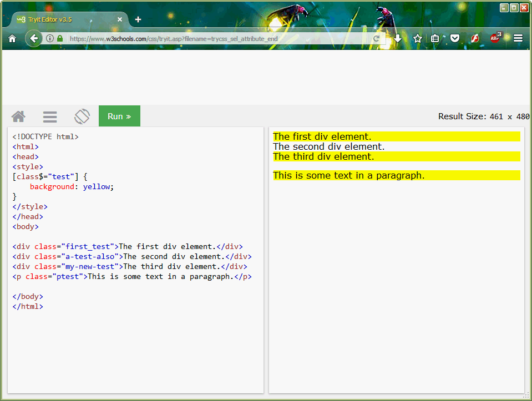Viewport: 532px width, 401px height.
Task: Open the Firefox menu panel
Action: [518, 38]
